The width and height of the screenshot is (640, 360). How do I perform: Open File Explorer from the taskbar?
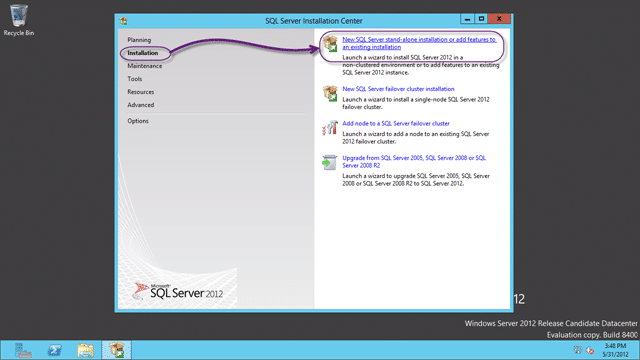(x=85, y=350)
